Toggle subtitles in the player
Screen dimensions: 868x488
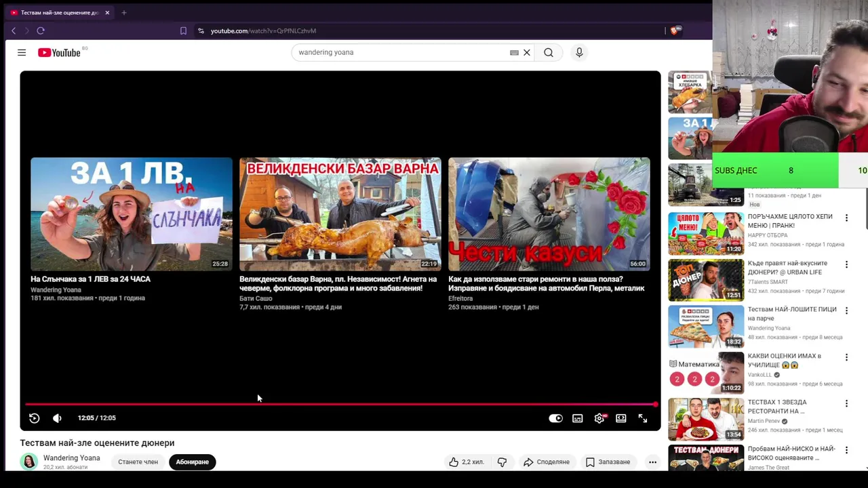578,418
